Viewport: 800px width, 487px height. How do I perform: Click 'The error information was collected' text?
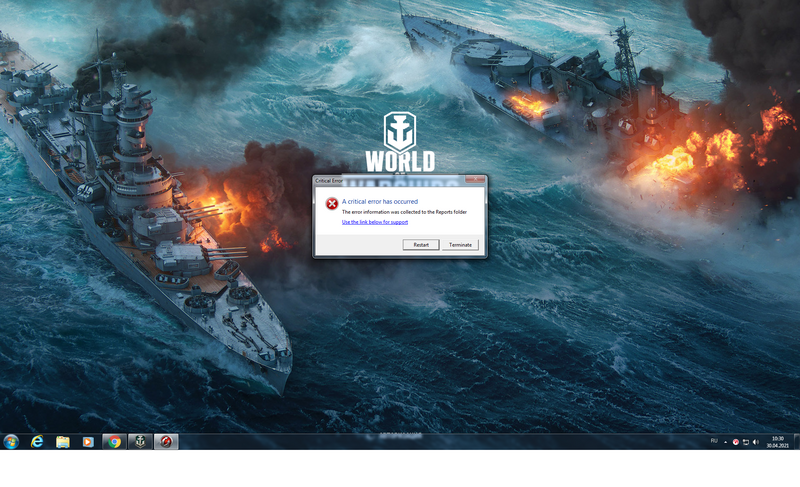pyautogui.click(x=404, y=212)
